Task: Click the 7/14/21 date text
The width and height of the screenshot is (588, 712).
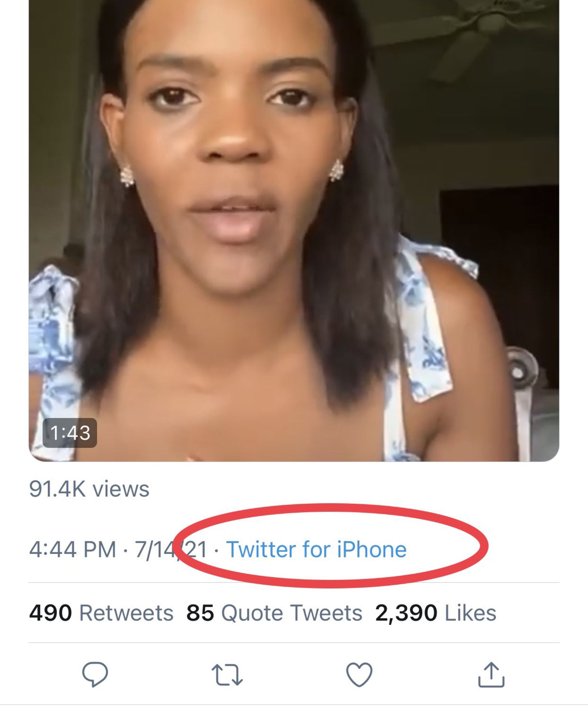Action: 171,549
